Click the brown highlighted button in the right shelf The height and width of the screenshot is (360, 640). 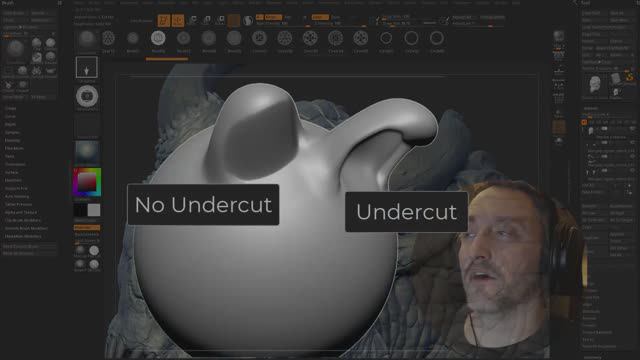(559, 127)
